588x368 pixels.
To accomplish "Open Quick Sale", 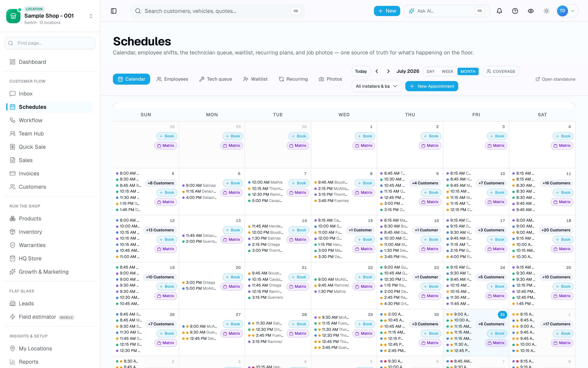I will click(x=50, y=147).
